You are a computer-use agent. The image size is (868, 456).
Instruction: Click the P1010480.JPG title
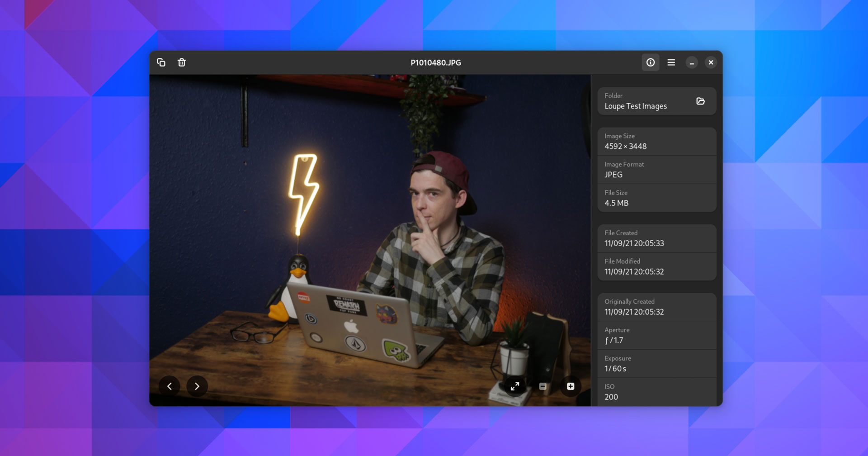(x=435, y=62)
